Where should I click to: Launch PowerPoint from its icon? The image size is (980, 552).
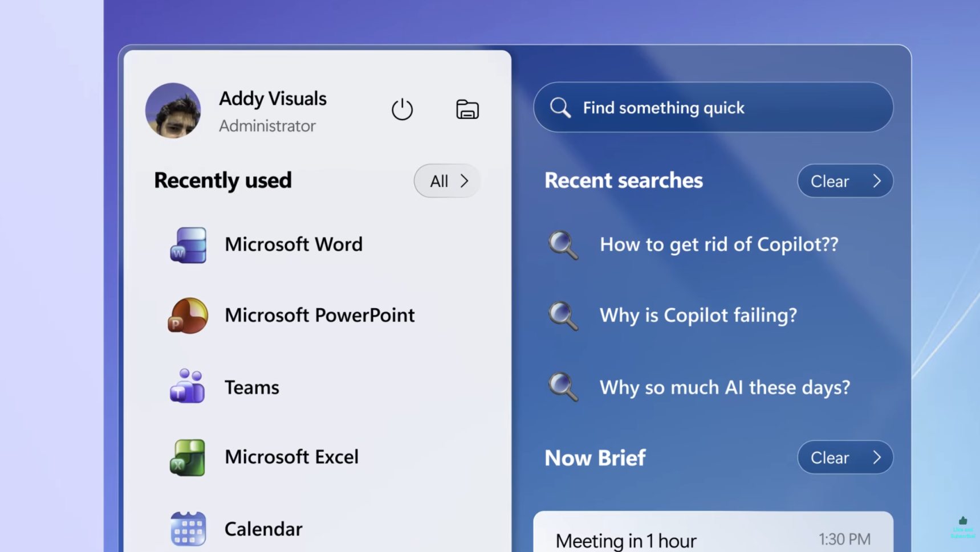(x=188, y=316)
